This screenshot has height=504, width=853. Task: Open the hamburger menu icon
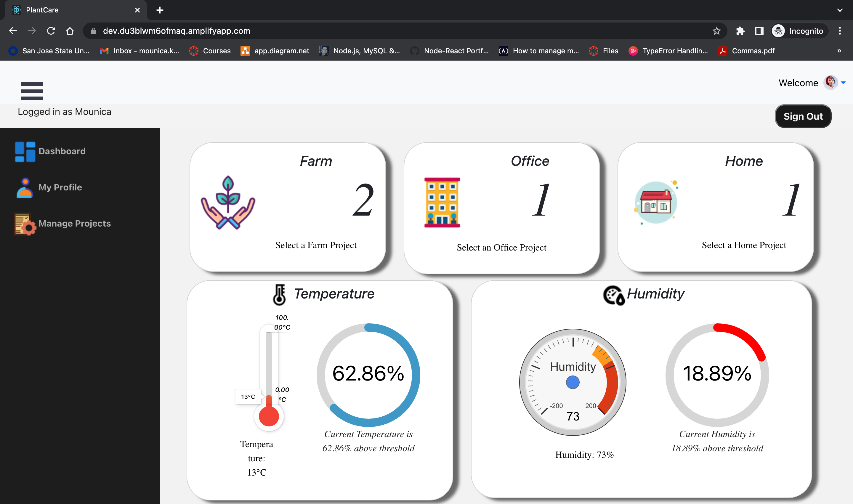(32, 91)
